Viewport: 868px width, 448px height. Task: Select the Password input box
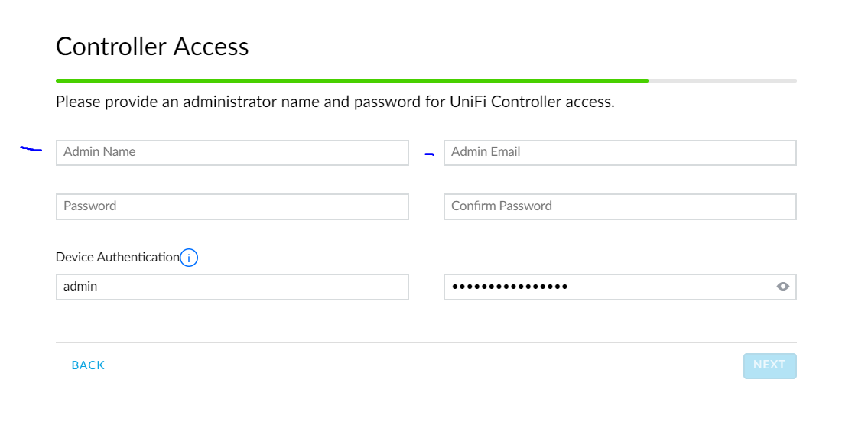[232, 206]
